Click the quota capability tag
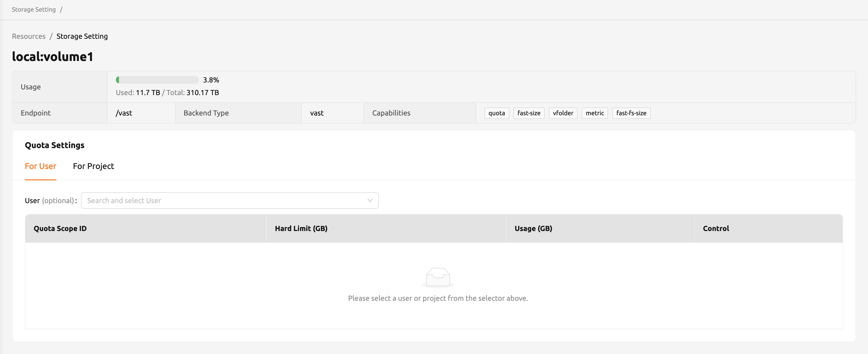Screen dimensions: 868x354 click(x=497, y=113)
